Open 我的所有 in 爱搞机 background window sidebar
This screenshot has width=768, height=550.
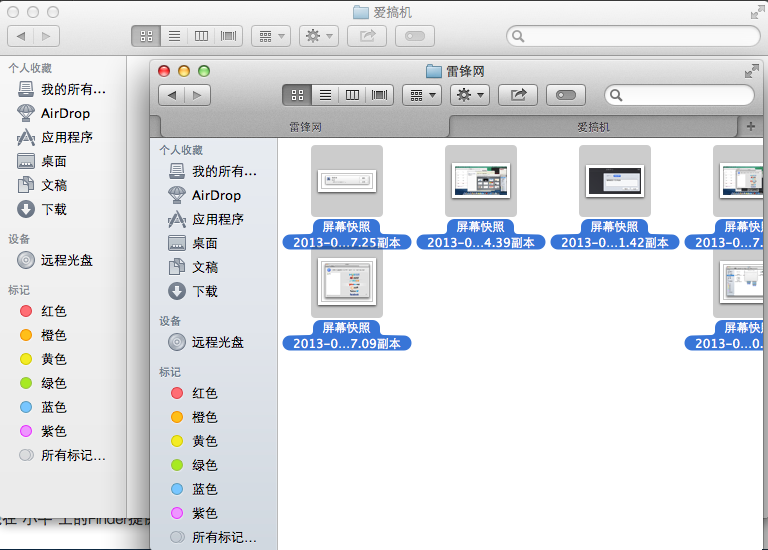62,90
